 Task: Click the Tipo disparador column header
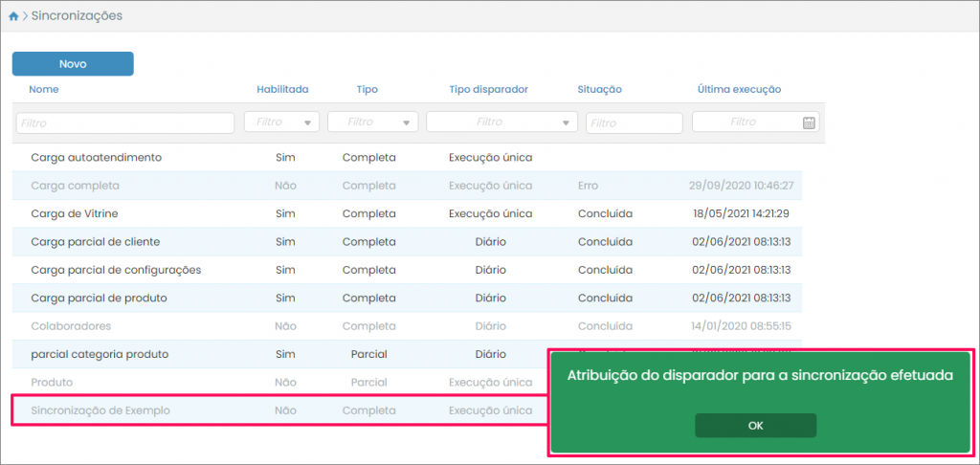click(x=488, y=89)
